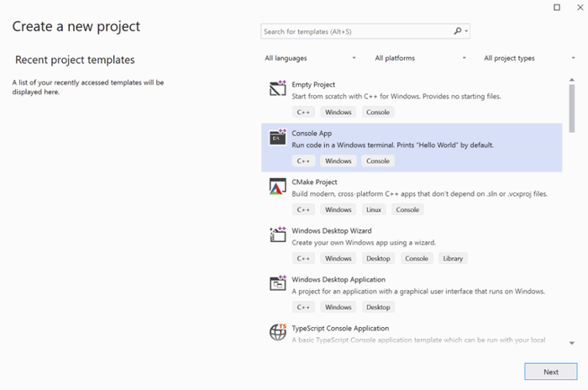Screen dimensions: 588x390
Task: Focus the Search for templates field
Action: (x=365, y=32)
